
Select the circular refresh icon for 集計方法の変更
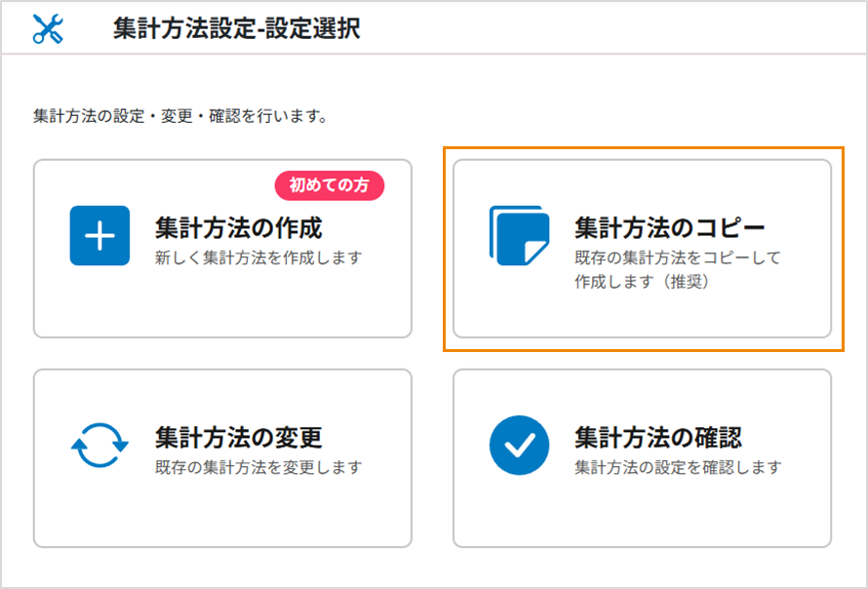point(99,444)
